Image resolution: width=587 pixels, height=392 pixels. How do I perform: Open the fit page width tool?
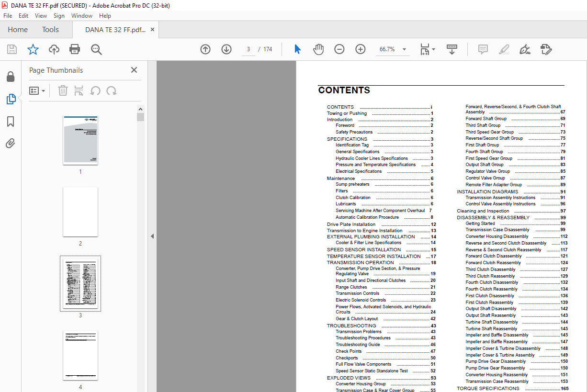424,49
